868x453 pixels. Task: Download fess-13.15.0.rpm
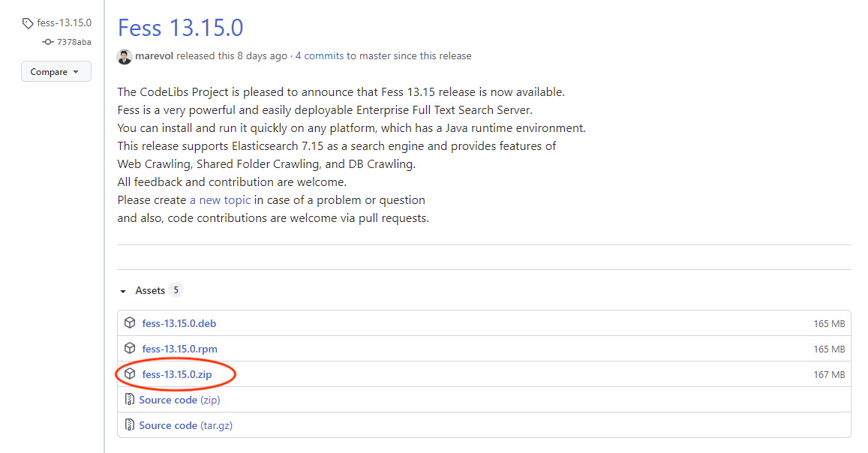pyautogui.click(x=179, y=349)
